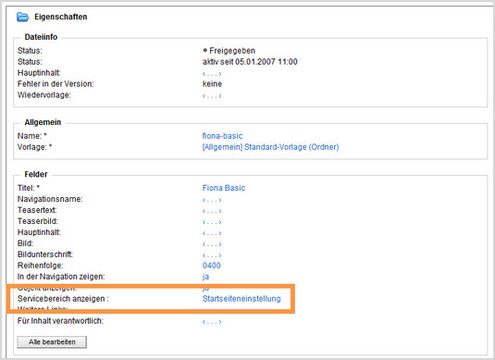This screenshot has width=495, height=360.
Task: Click the Navigationsname label
Action: click(50, 199)
